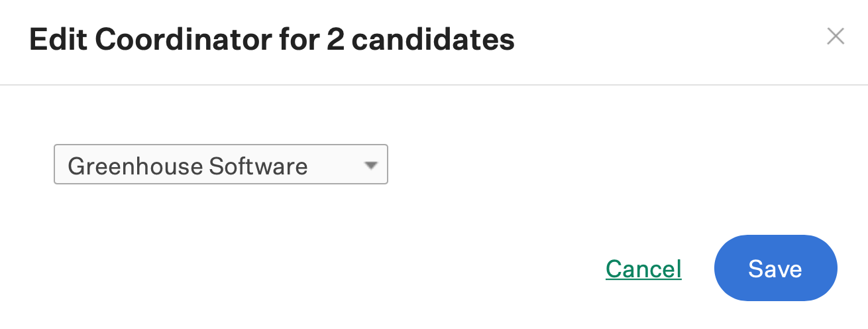Exit the dialog via the gray X
Image resolution: width=868 pixels, height=329 pixels.
click(x=836, y=36)
